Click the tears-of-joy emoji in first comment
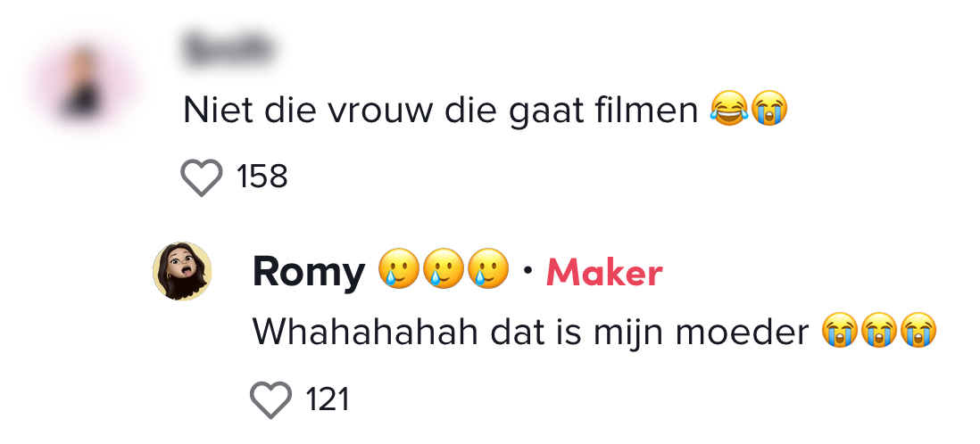Screen dimensions: 980x444 [727, 110]
